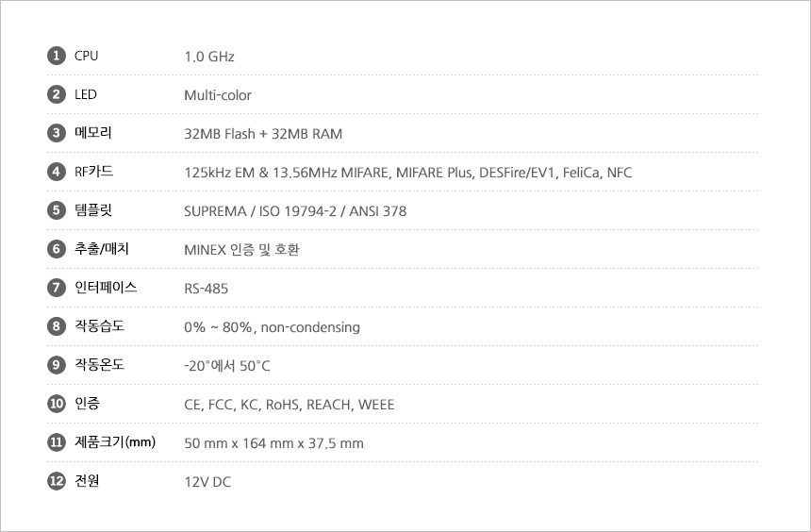Click the number 12 badge beside 전원
This screenshot has width=811, height=532.
[57, 481]
